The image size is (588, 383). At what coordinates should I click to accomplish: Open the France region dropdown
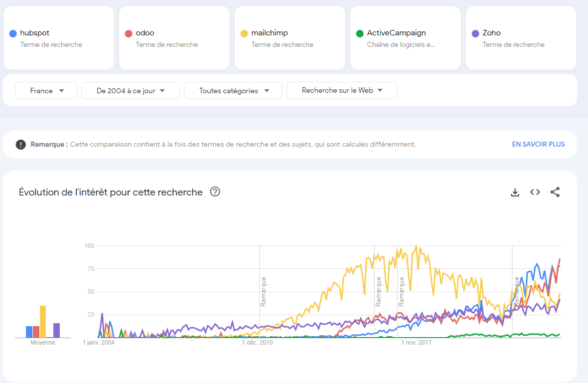(46, 90)
